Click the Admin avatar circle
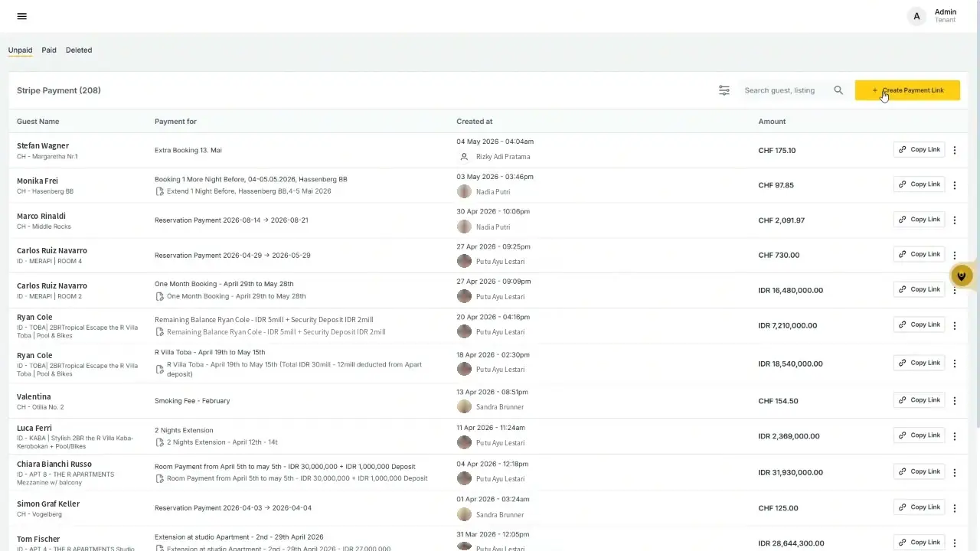Screen dimensions: 980x551 (x=916, y=16)
